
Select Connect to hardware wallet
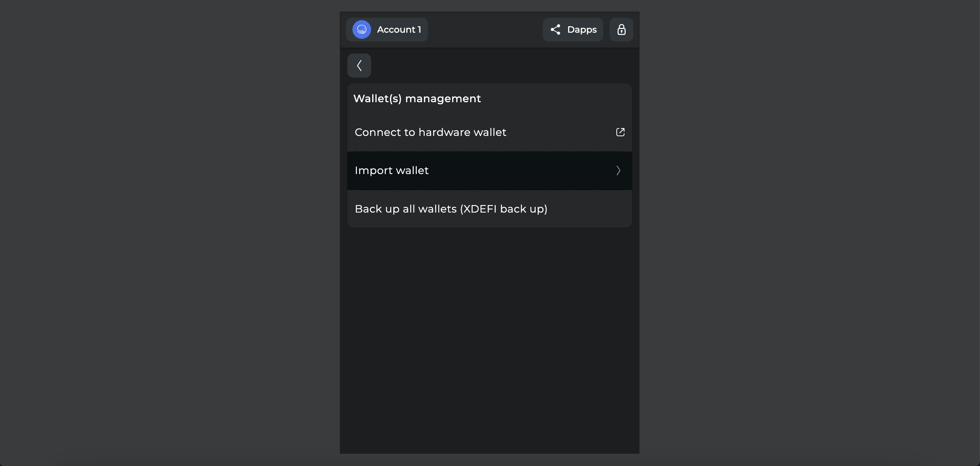(489, 132)
